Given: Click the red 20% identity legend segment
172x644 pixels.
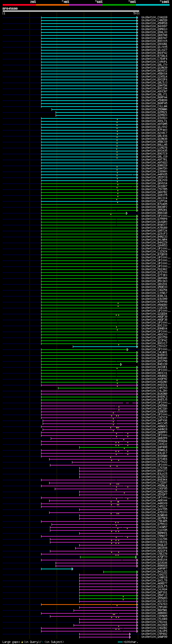Looking at the screenshot, I should [x=19, y=5].
